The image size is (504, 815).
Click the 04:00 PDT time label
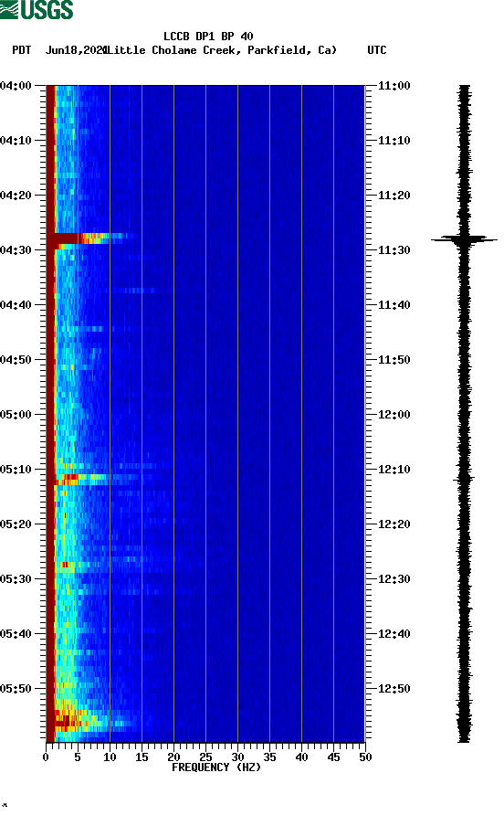pos(16,85)
